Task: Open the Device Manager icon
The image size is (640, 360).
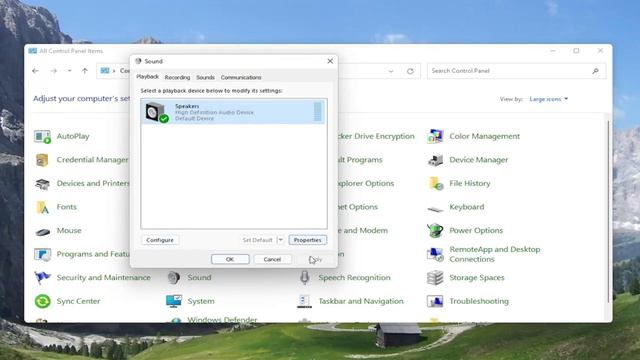Action: (435, 160)
